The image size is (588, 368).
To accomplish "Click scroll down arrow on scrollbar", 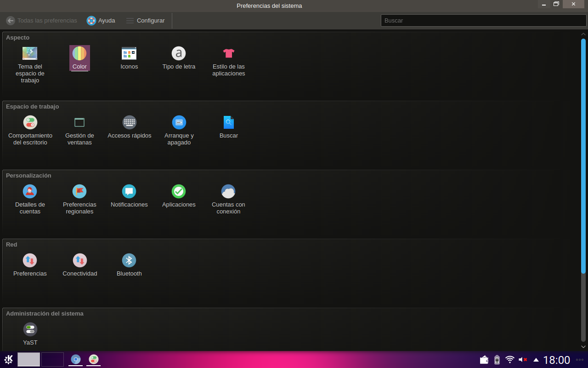I will 583,347.
